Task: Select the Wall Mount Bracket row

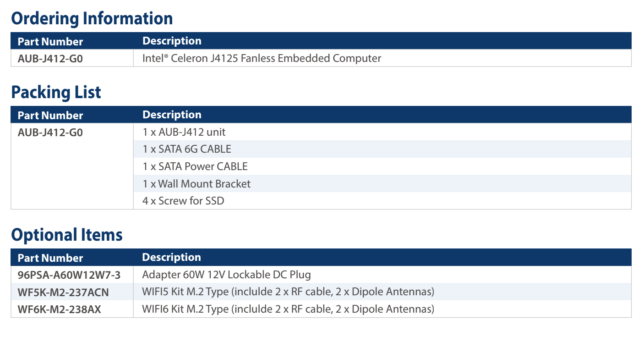Action: (x=196, y=184)
